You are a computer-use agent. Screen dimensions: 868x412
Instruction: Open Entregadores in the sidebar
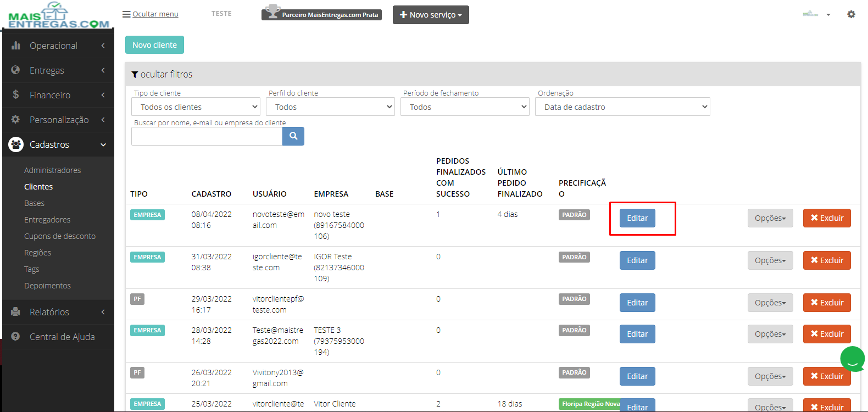(47, 220)
